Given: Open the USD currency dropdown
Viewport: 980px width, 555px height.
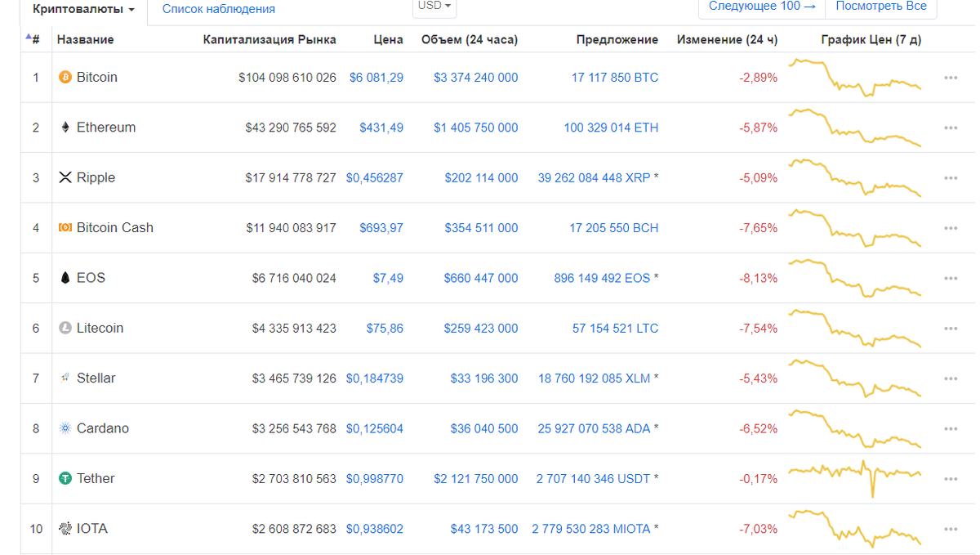Looking at the screenshot, I should [434, 7].
